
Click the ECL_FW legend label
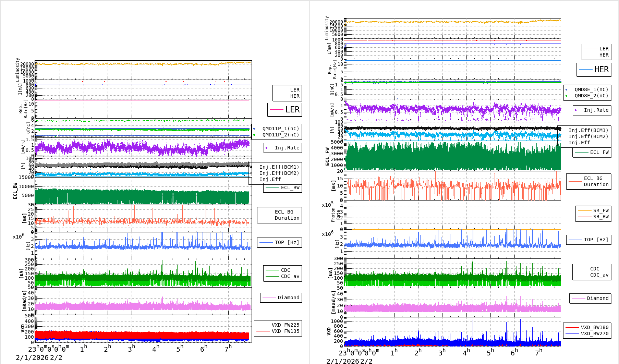click(x=599, y=152)
